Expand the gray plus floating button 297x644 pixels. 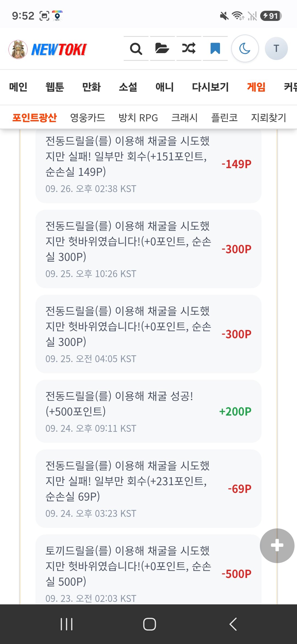click(x=277, y=545)
